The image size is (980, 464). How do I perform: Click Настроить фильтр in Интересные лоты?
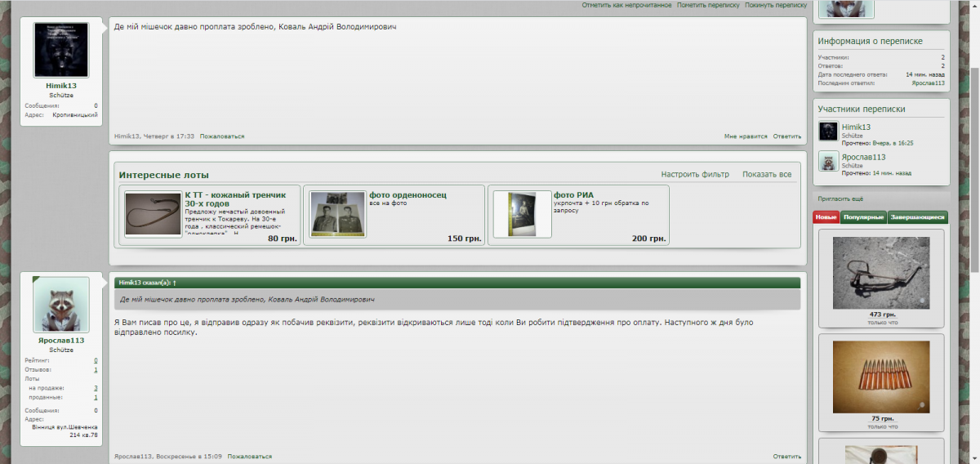click(695, 175)
